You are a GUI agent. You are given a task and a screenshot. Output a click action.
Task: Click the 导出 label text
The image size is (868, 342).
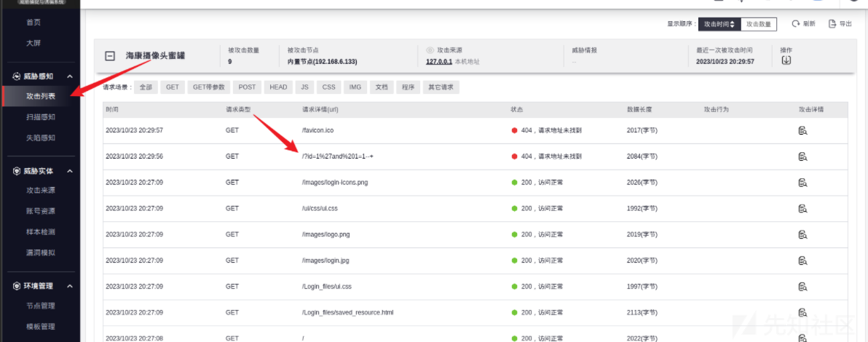(845, 24)
